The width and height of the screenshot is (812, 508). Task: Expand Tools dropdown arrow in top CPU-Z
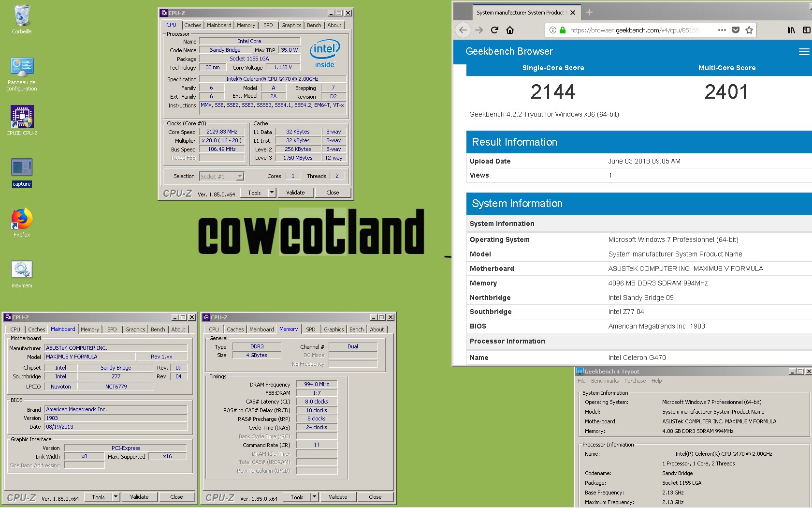coord(272,193)
